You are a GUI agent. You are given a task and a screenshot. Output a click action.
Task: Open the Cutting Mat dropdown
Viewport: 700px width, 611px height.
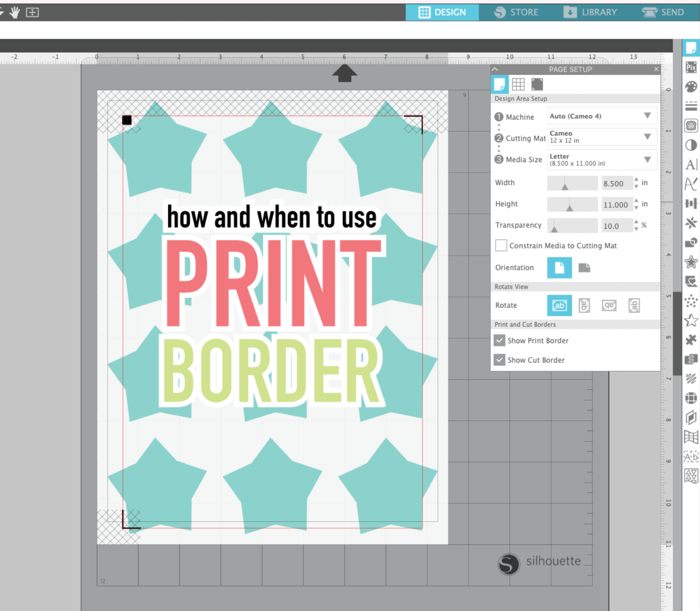click(x=602, y=137)
